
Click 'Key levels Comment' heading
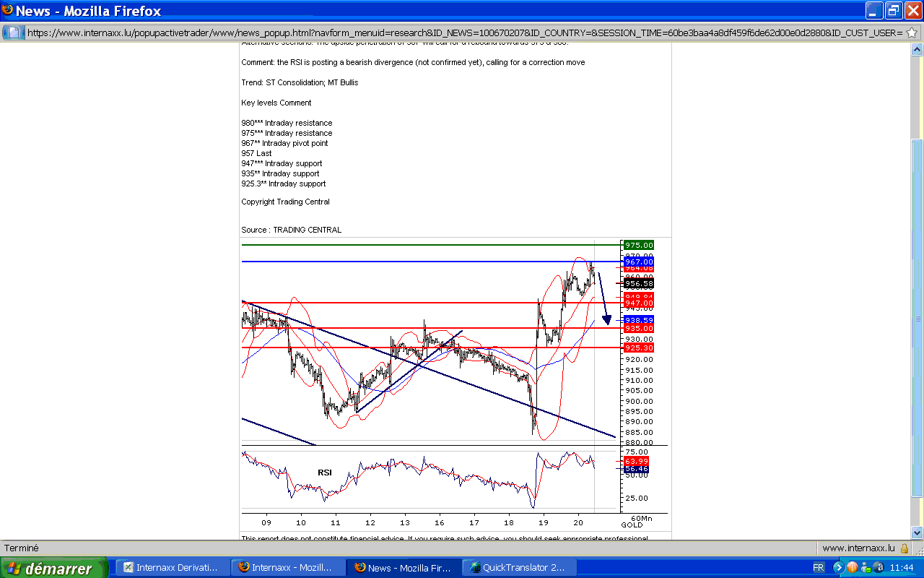(276, 103)
